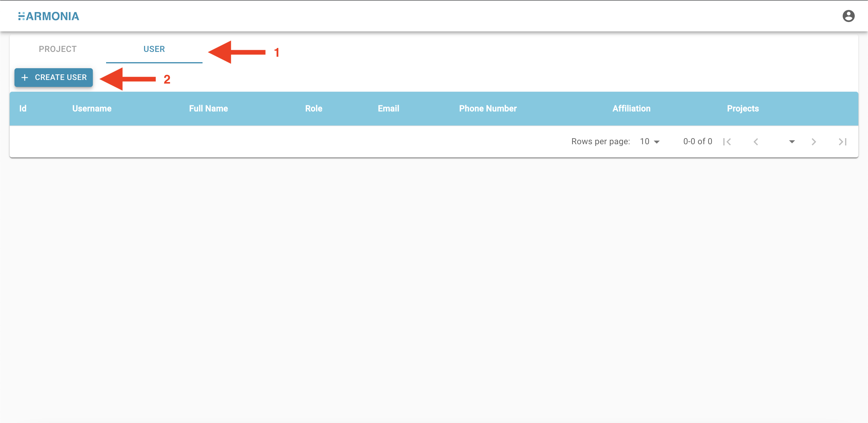868x423 pixels.
Task: Open the rows per page dropdown
Action: [x=650, y=141]
